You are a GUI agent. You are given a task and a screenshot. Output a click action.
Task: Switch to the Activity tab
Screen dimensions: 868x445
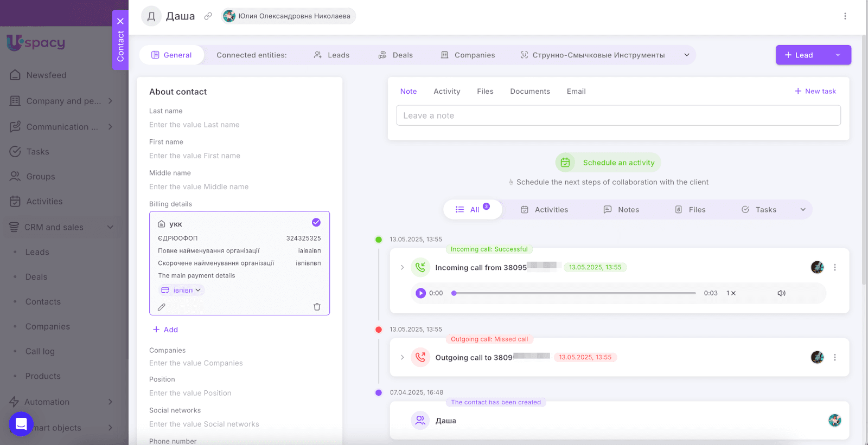pyautogui.click(x=446, y=92)
